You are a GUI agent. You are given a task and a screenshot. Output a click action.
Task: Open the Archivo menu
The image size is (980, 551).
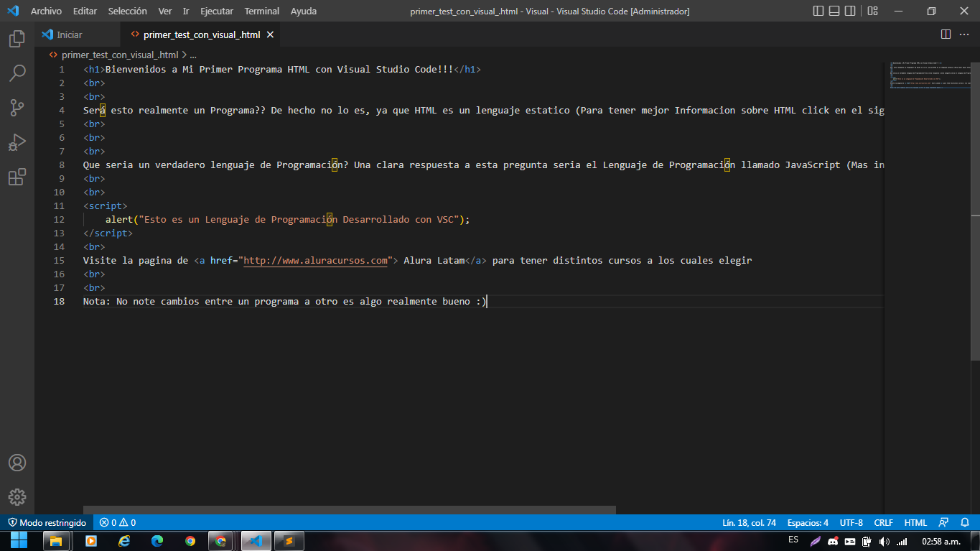46,11
